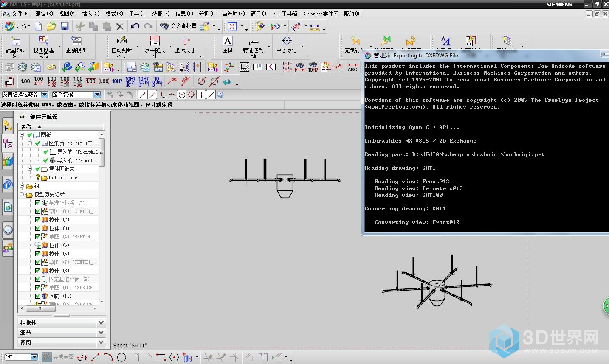Collapse the 图纸页 "SHT1" node
Image resolution: width=609 pixels, height=364 pixels.
30,143
